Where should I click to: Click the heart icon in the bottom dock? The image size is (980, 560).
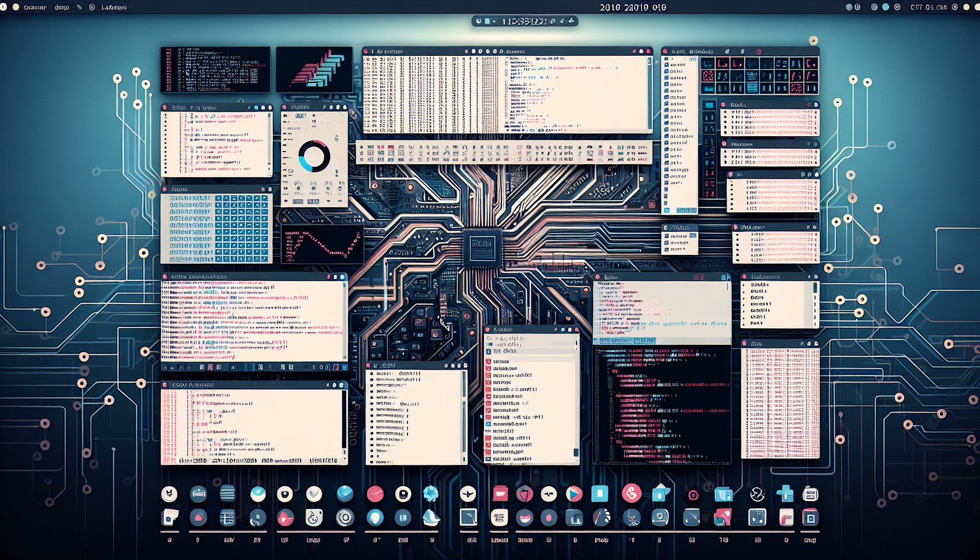[x=199, y=516]
